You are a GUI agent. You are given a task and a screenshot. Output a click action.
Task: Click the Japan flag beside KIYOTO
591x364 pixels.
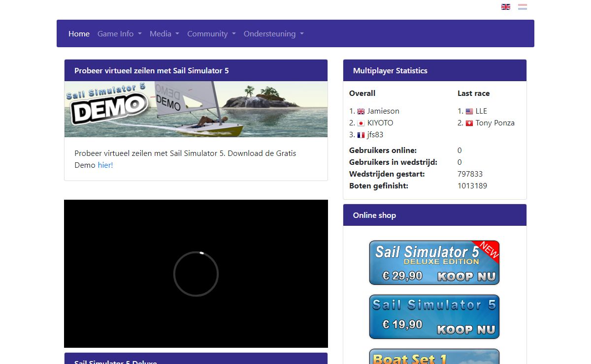coord(361,123)
